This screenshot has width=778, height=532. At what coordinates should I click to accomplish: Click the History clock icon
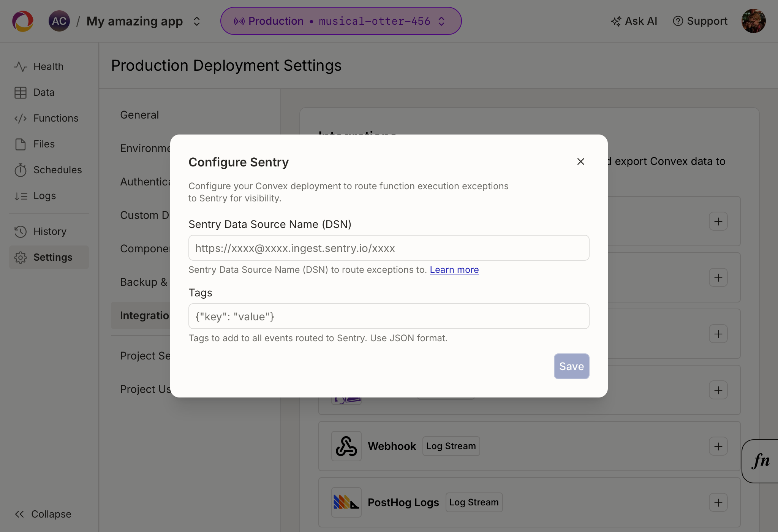tap(21, 231)
